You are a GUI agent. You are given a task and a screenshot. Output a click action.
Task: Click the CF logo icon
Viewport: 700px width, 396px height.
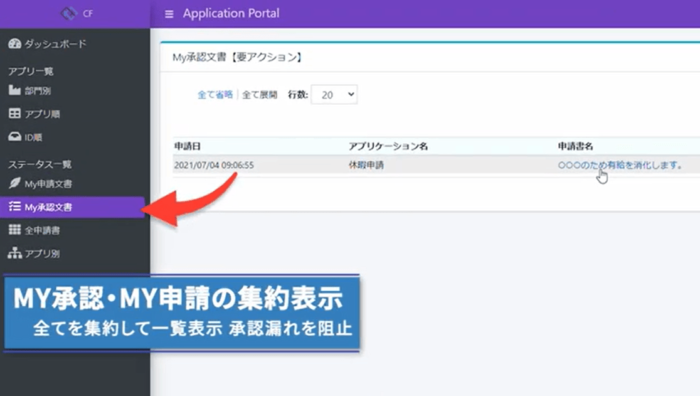coord(69,13)
